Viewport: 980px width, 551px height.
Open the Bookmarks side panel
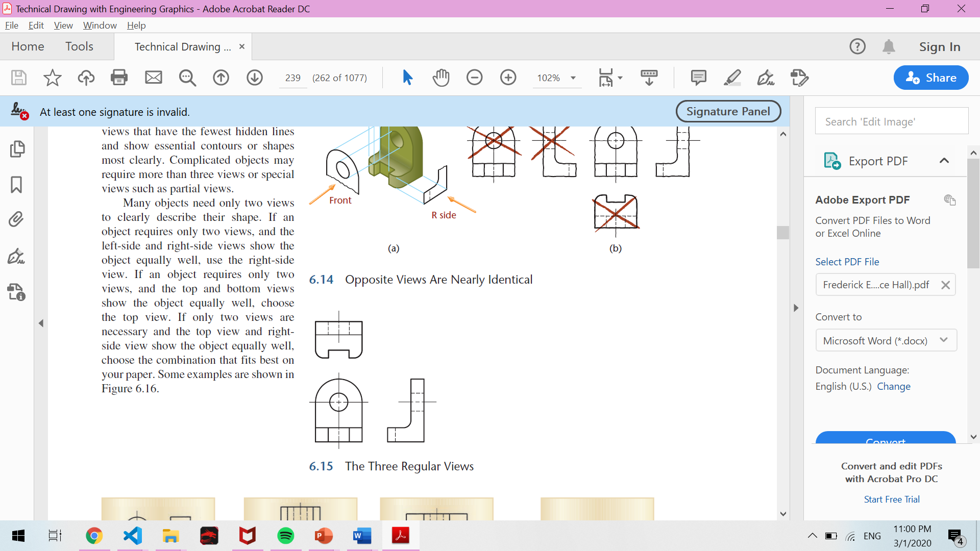click(16, 185)
